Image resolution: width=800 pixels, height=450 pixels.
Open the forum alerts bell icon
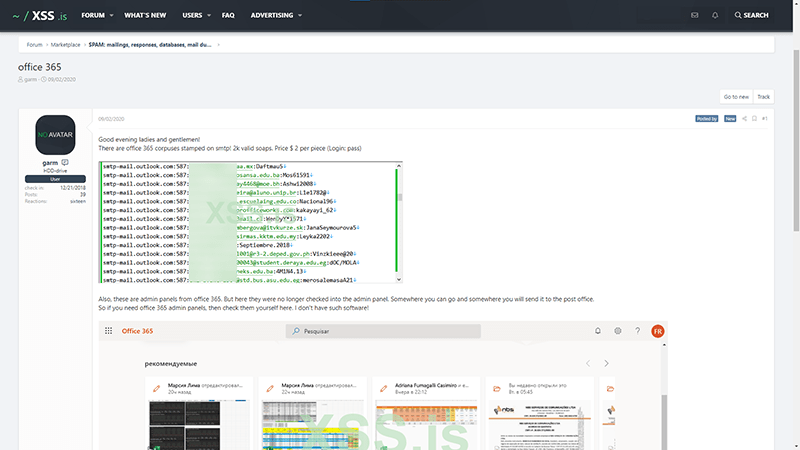pos(715,15)
